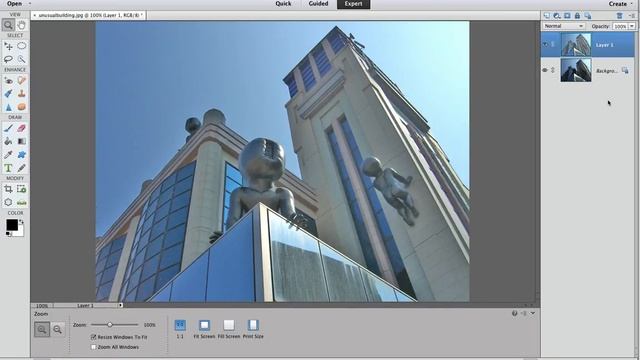Screen dimensions: 640x360
Task: Create a new layer
Action: (x=547, y=16)
